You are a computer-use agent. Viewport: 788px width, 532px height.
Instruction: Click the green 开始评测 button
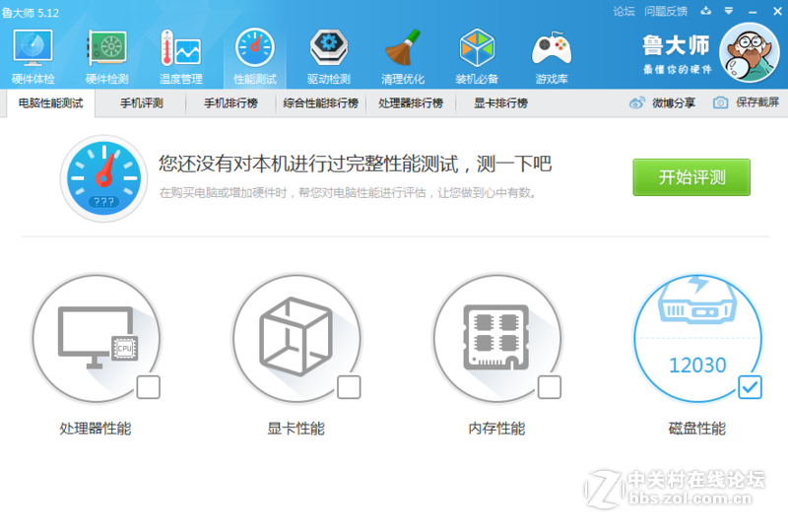[x=691, y=177]
